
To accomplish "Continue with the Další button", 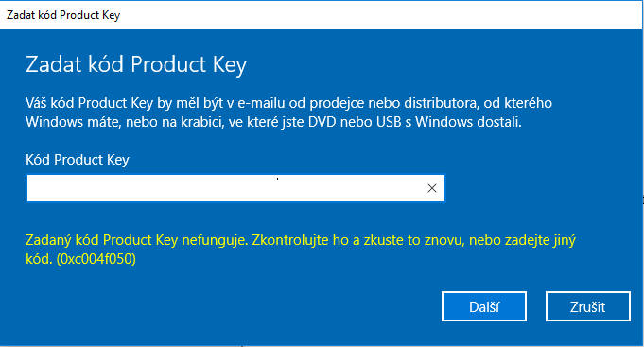I will [x=484, y=306].
